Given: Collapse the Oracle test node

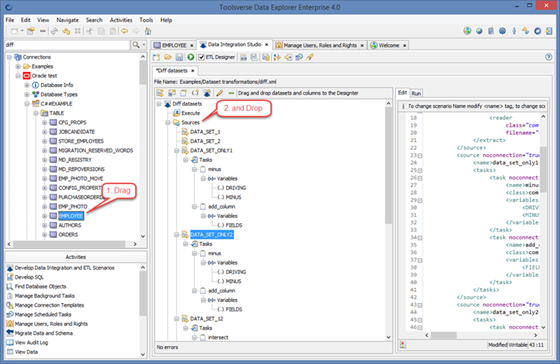Looking at the screenshot, I should click(x=18, y=76).
